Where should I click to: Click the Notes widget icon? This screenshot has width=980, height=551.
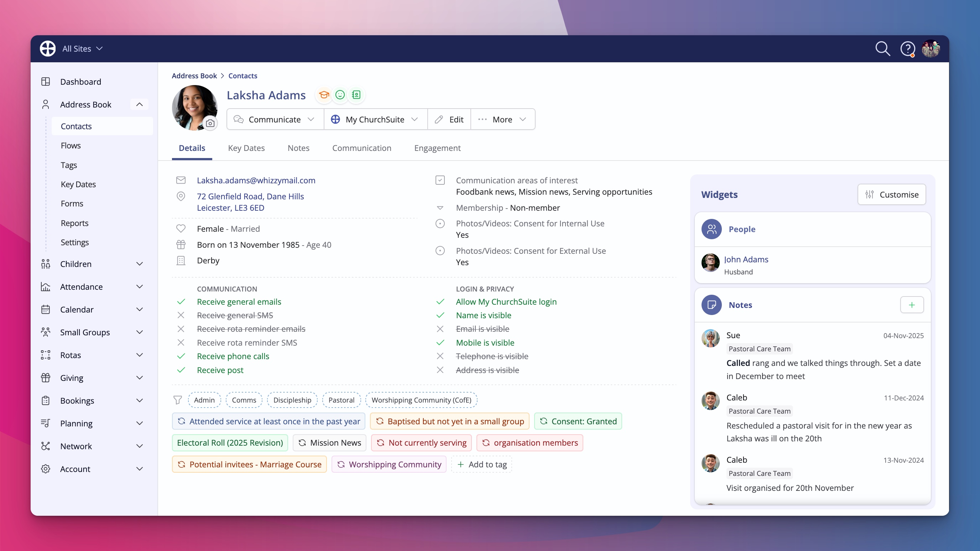point(711,305)
